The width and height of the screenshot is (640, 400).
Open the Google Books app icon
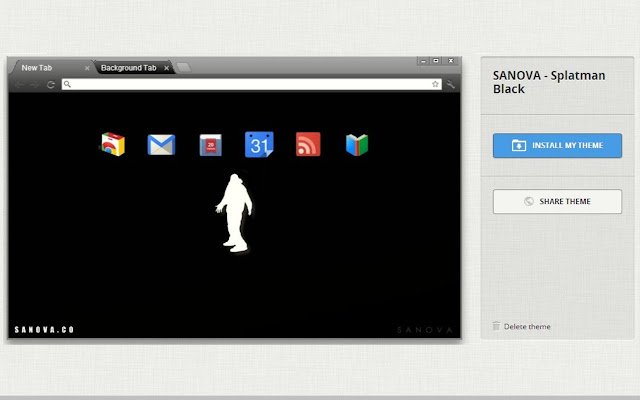[357, 145]
